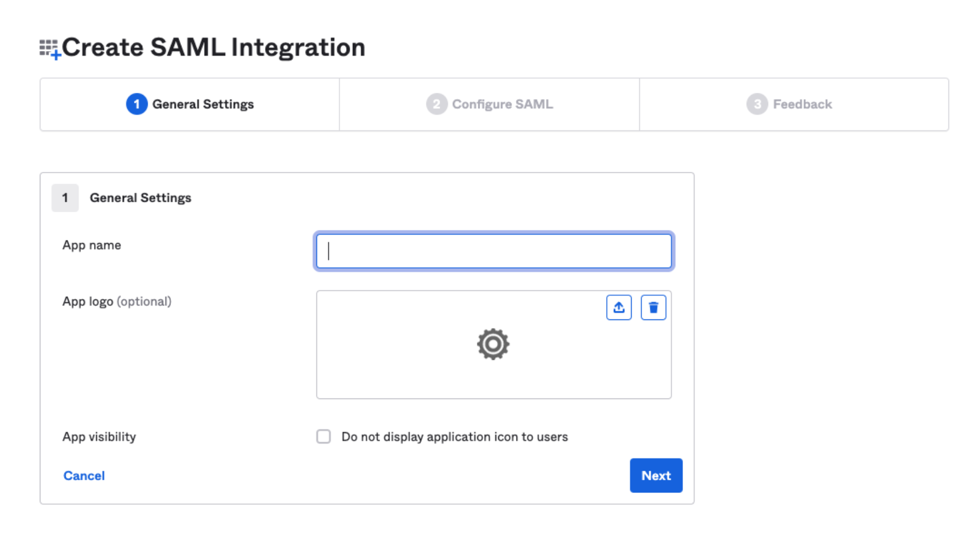The image size is (980, 556).
Task: Click the Create SAML Integration page title
Action: point(213,48)
